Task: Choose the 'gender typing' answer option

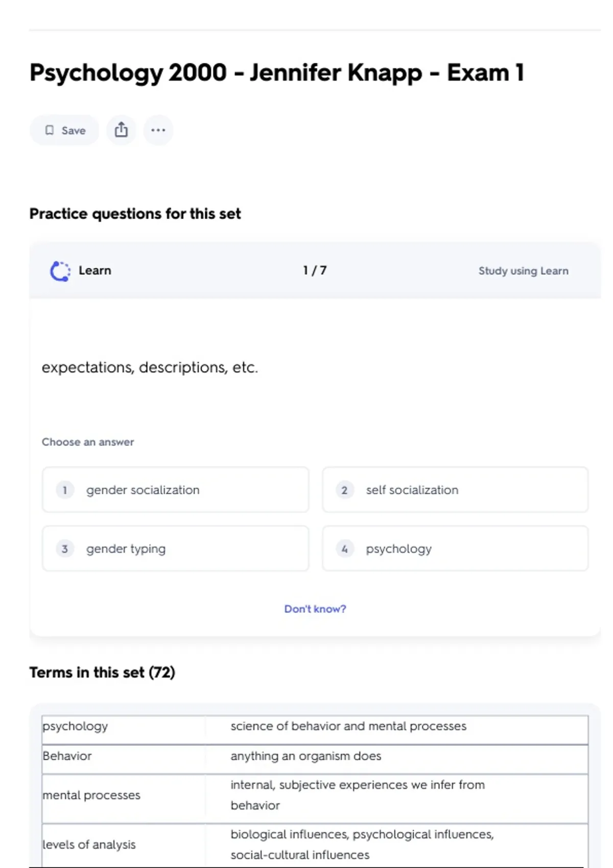Action: [x=175, y=549]
